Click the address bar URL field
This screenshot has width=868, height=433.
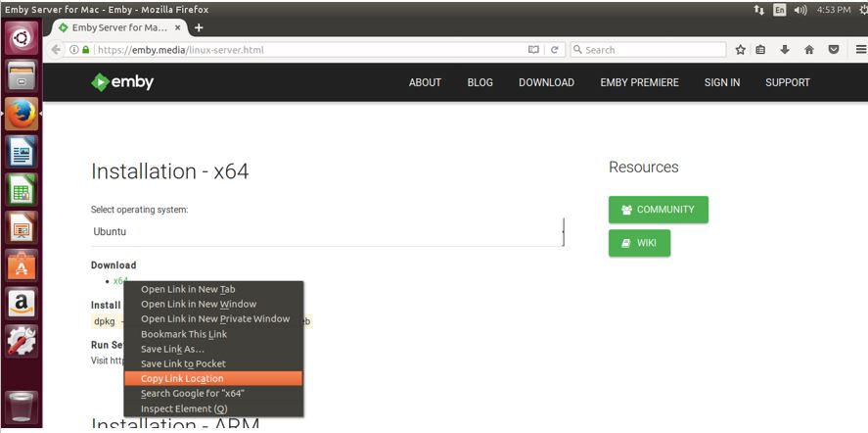coord(310,50)
